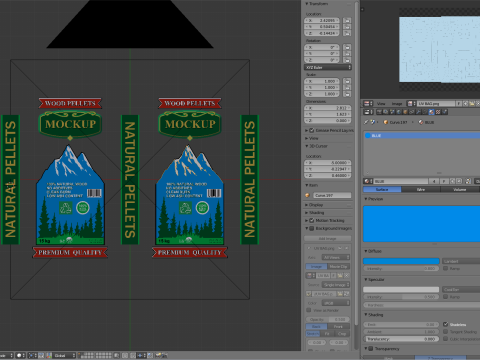Open the Render properties tab icon
Image resolution: width=480 pixels, height=360 pixels.
(379, 112)
